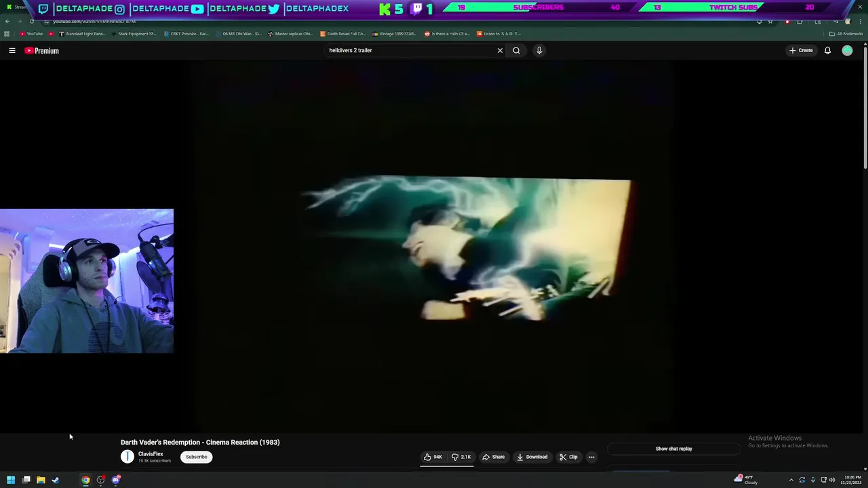This screenshot has width=868, height=488.
Task: Open Chrome's three-dot menu
Action: pyautogui.click(x=860, y=22)
